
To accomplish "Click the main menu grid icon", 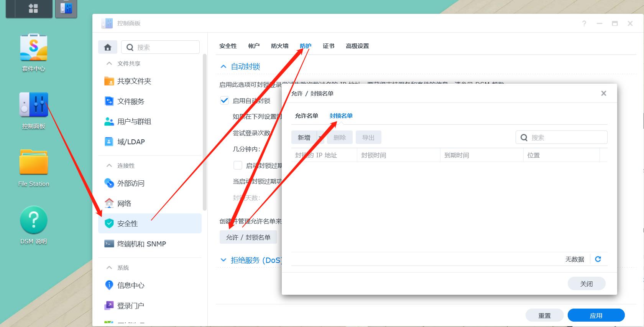I will tap(33, 8).
